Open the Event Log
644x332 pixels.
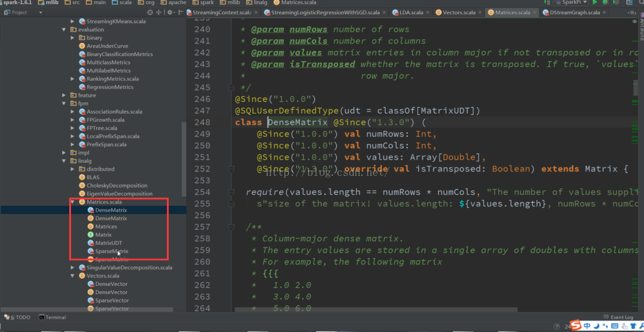click(x=619, y=317)
